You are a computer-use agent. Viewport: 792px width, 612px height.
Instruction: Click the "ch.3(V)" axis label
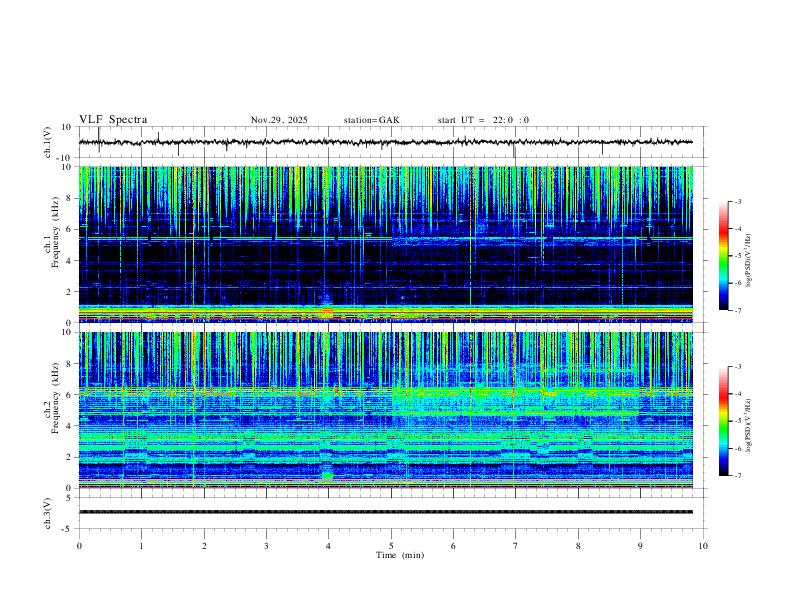48,513
